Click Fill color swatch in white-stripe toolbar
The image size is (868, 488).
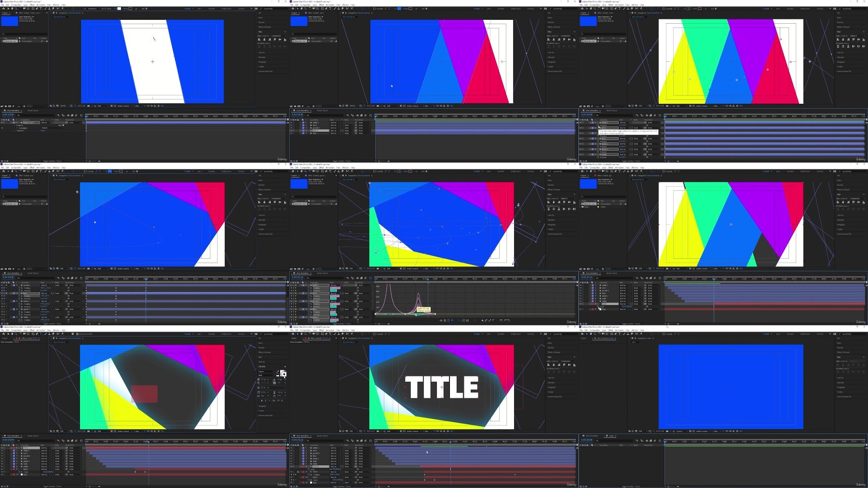pos(119,8)
